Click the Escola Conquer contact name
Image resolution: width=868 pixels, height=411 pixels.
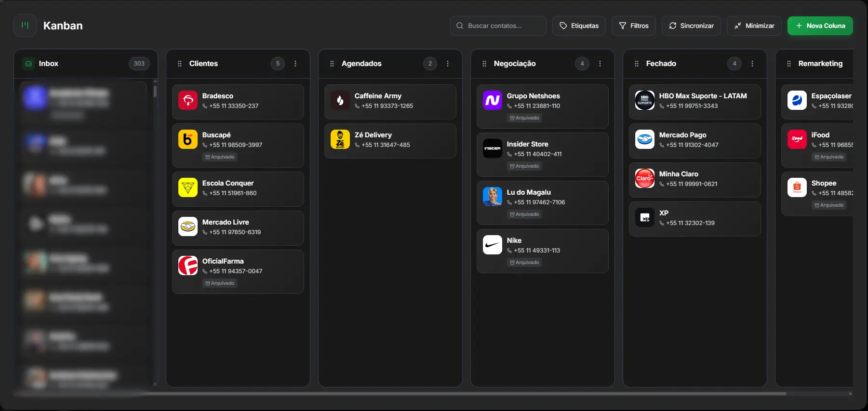click(x=228, y=183)
